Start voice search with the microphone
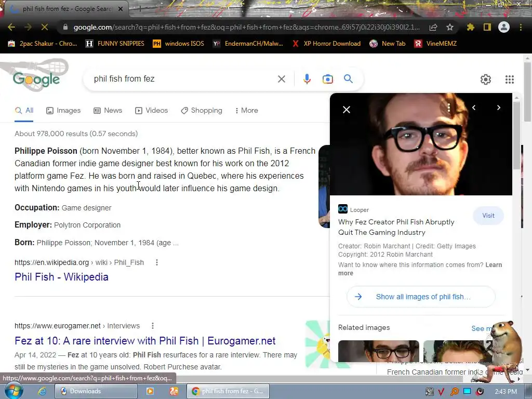 coord(307,79)
